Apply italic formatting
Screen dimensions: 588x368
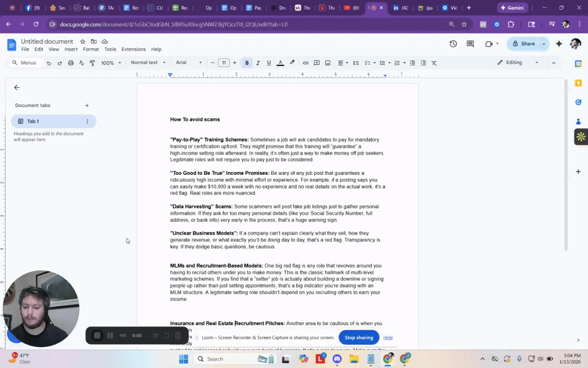[258, 63]
